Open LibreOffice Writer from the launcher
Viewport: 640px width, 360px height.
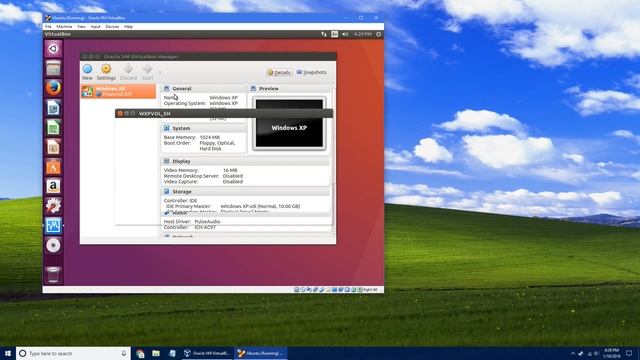53,108
